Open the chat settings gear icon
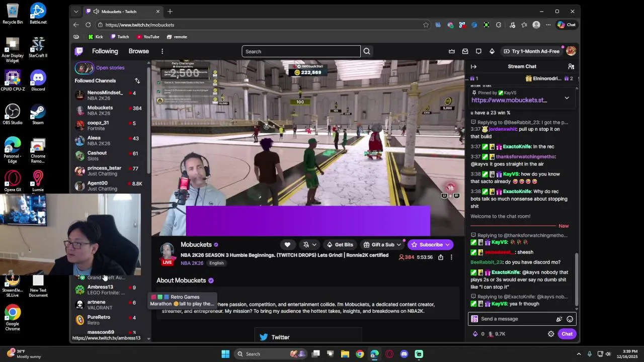This screenshot has width=644, height=362. click(551, 334)
